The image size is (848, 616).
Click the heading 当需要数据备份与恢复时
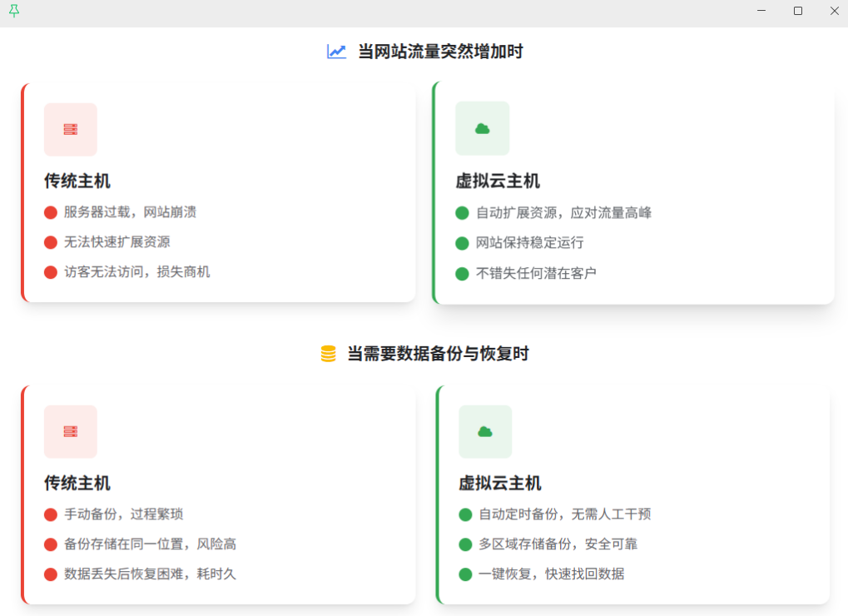pyautogui.click(x=438, y=354)
